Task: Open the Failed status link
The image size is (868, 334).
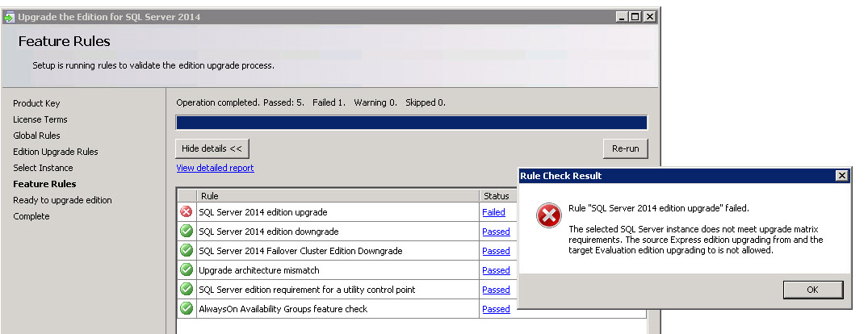Action: click(493, 212)
